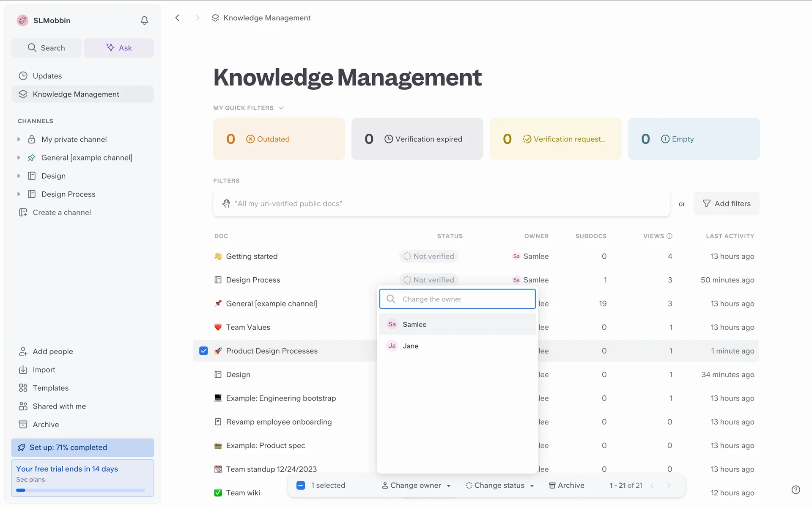Click the notifications bell icon

pyautogui.click(x=144, y=20)
